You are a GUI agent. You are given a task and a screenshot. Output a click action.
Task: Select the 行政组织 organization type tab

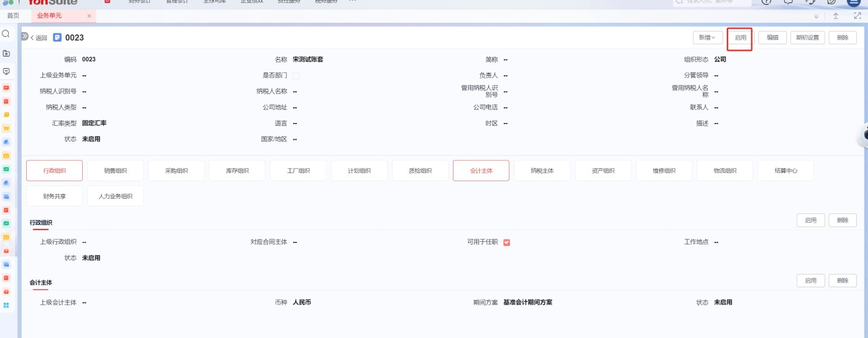[x=55, y=171]
